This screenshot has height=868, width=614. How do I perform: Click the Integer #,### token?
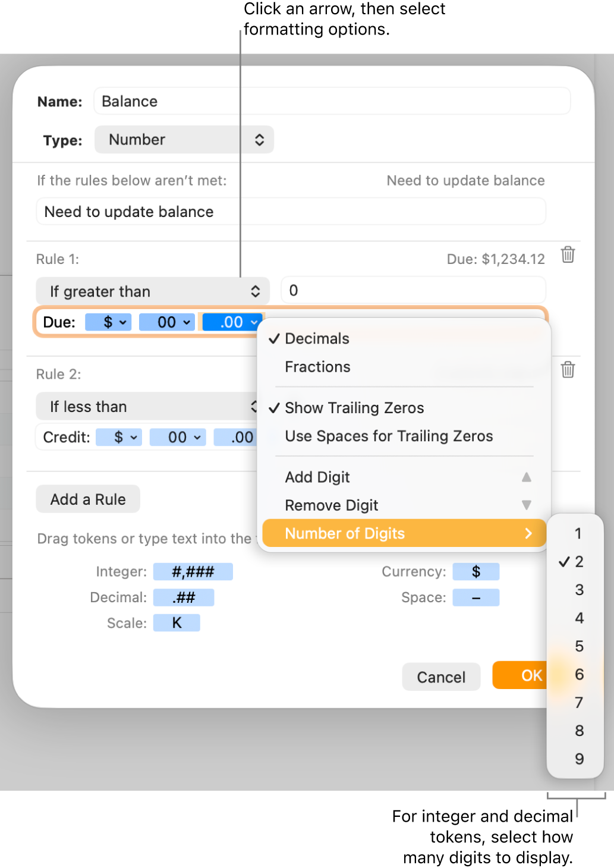coord(193,571)
